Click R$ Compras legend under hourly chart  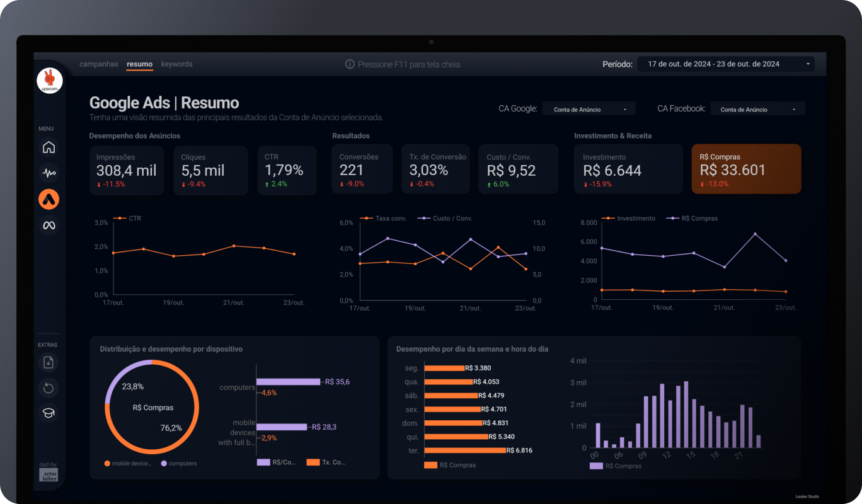click(x=616, y=466)
